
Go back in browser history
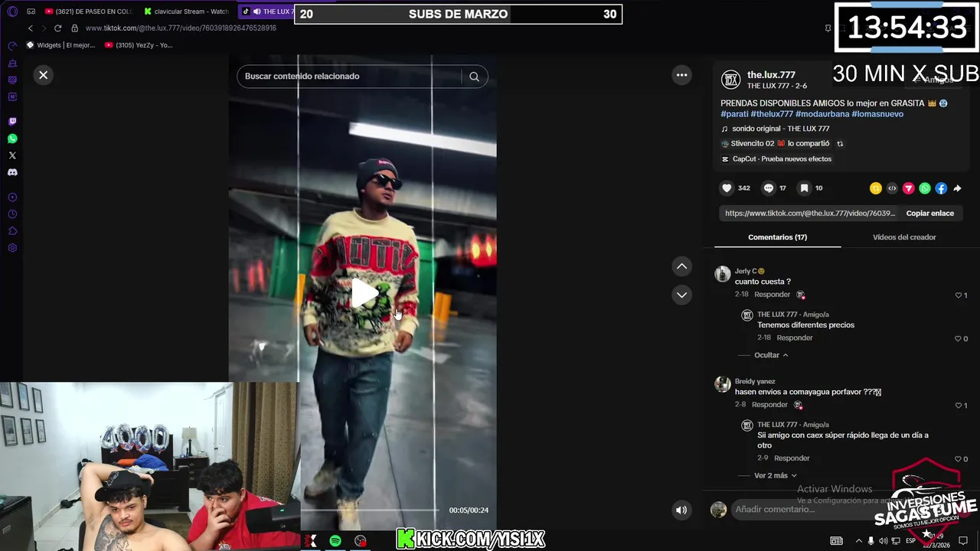[x=31, y=28]
